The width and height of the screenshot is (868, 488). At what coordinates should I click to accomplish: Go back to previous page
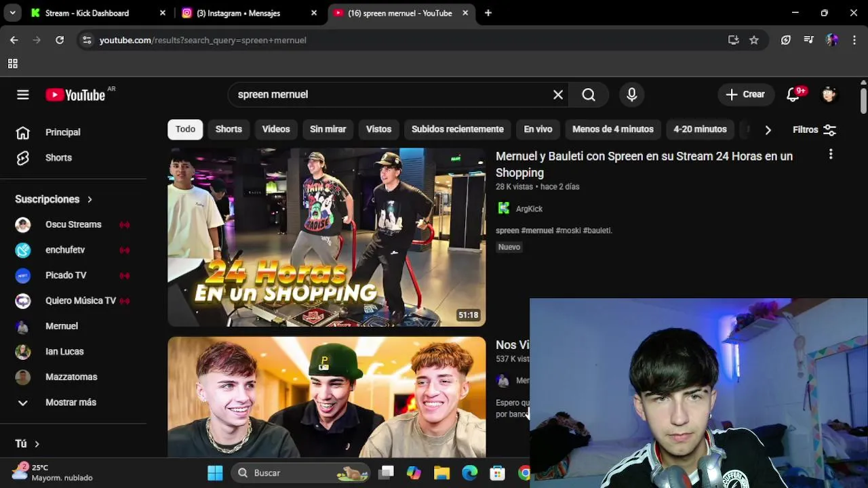[x=14, y=40]
